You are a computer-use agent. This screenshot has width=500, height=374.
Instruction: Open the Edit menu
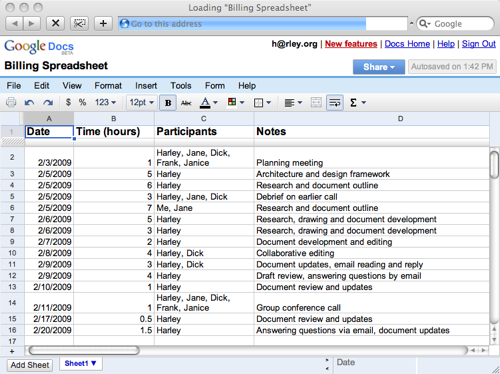tap(41, 86)
